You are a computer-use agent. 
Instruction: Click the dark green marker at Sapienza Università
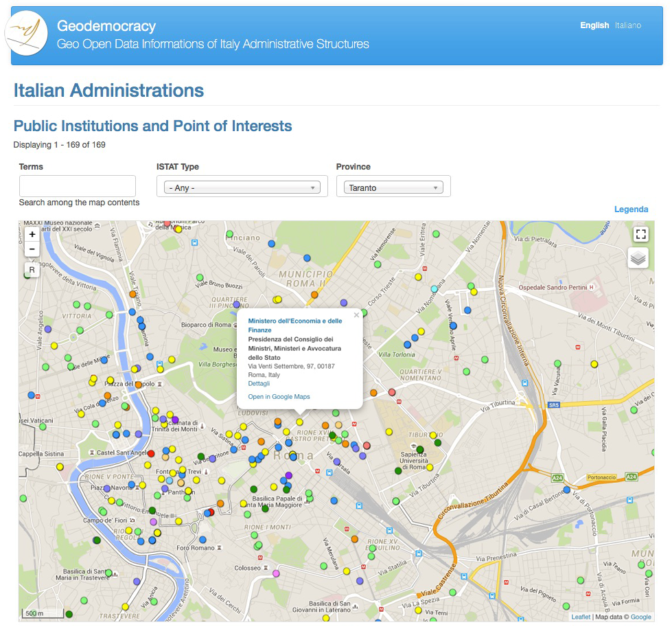pyautogui.click(x=420, y=450)
